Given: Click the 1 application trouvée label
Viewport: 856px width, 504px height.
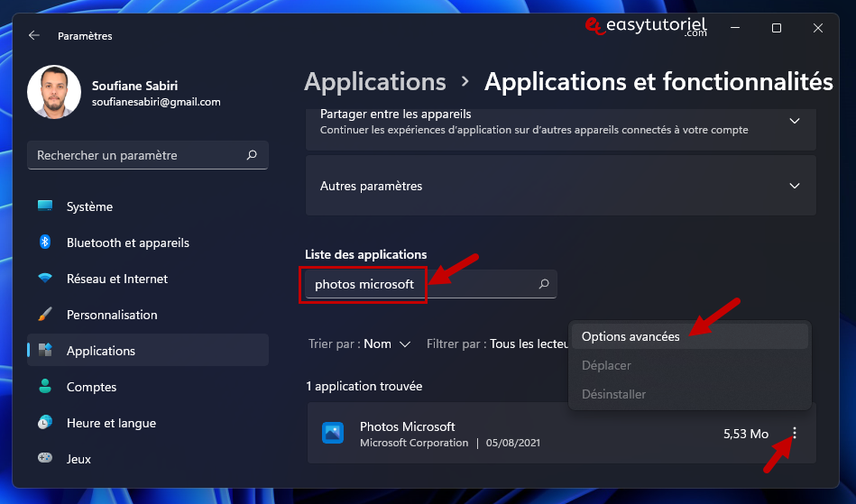Looking at the screenshot, I should pos(364,386).
